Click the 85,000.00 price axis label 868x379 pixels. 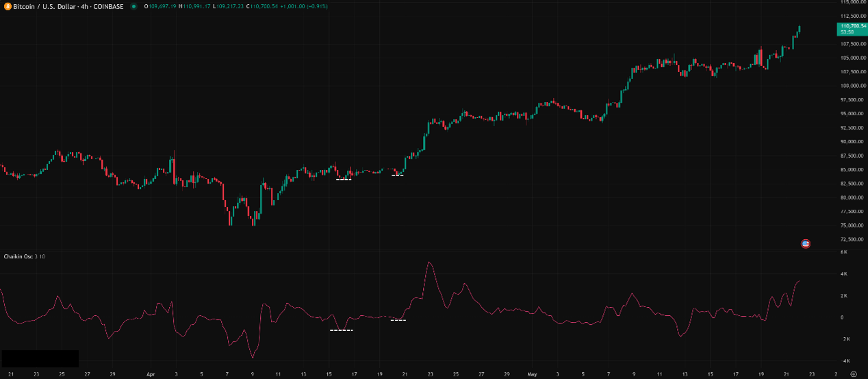(x=852, y=169)
